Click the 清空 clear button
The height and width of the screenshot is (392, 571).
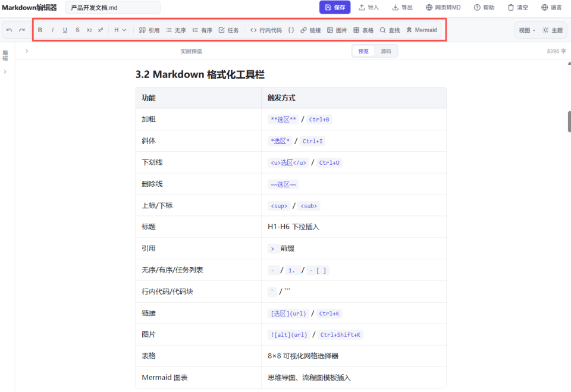pos(518,7)
